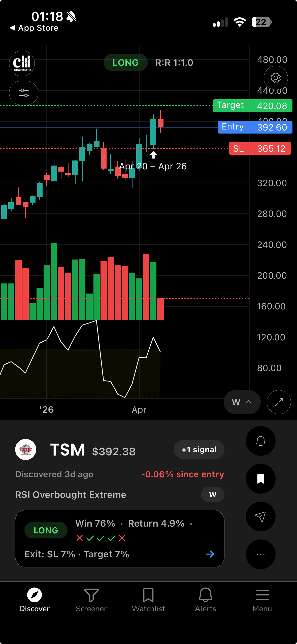
Task: Tap 'Exit: SL 7% · Target 7%' text
Action: [77, 554]
